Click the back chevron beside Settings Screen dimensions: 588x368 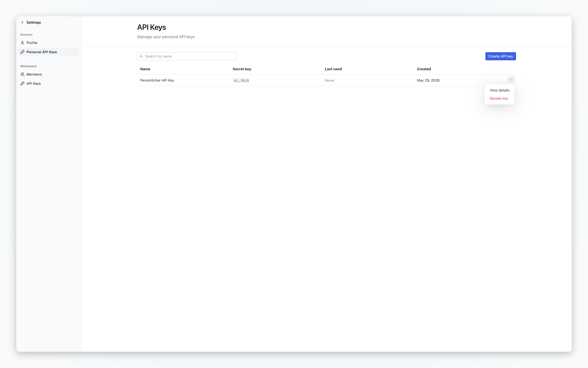tap(22, 22)
